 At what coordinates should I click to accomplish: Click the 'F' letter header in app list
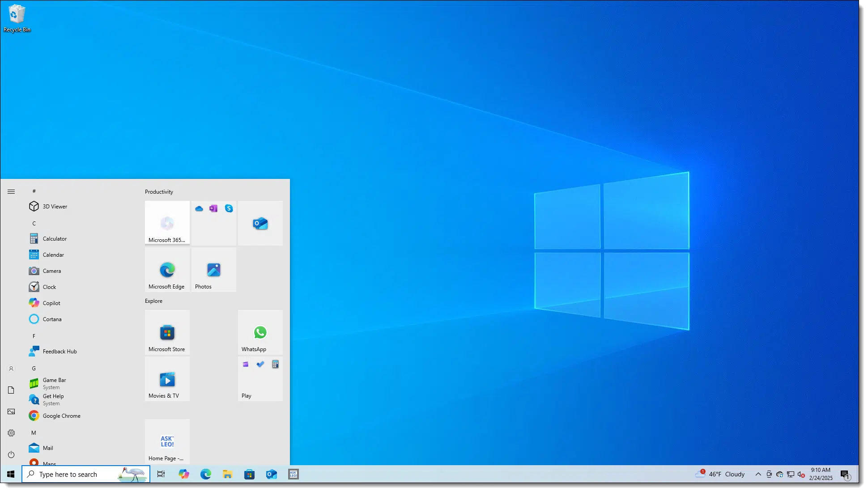point(34,336)
